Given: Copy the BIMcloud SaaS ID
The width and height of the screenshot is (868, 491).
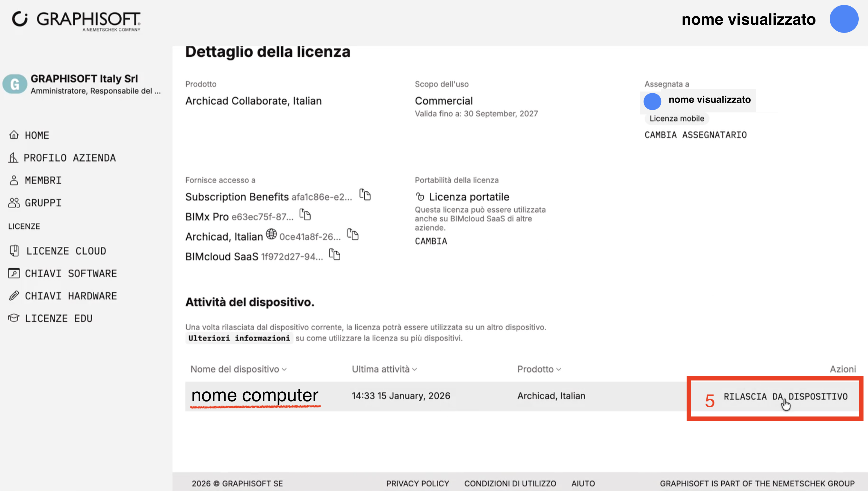Looking at the screenshot, I should click(335, 254).
